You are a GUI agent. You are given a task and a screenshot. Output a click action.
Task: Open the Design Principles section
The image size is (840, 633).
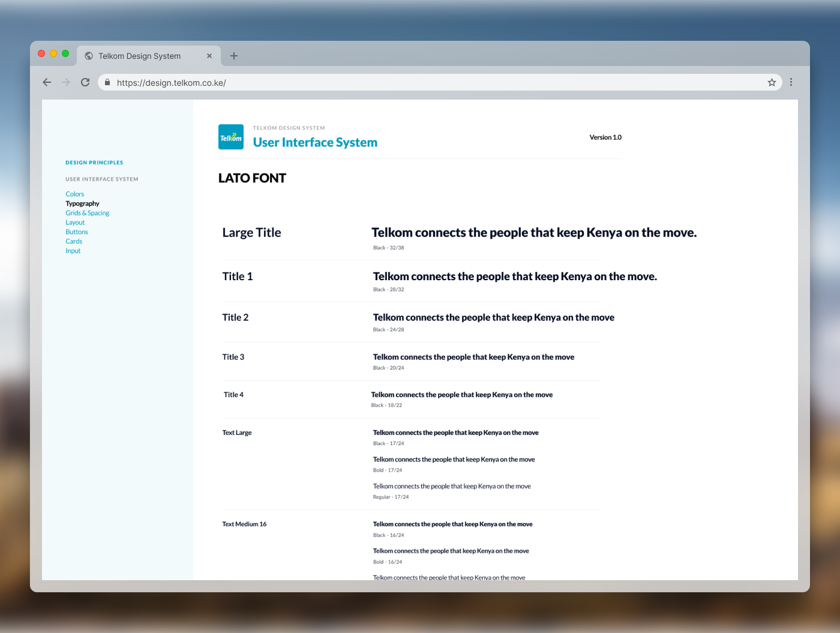coord(94,163)
